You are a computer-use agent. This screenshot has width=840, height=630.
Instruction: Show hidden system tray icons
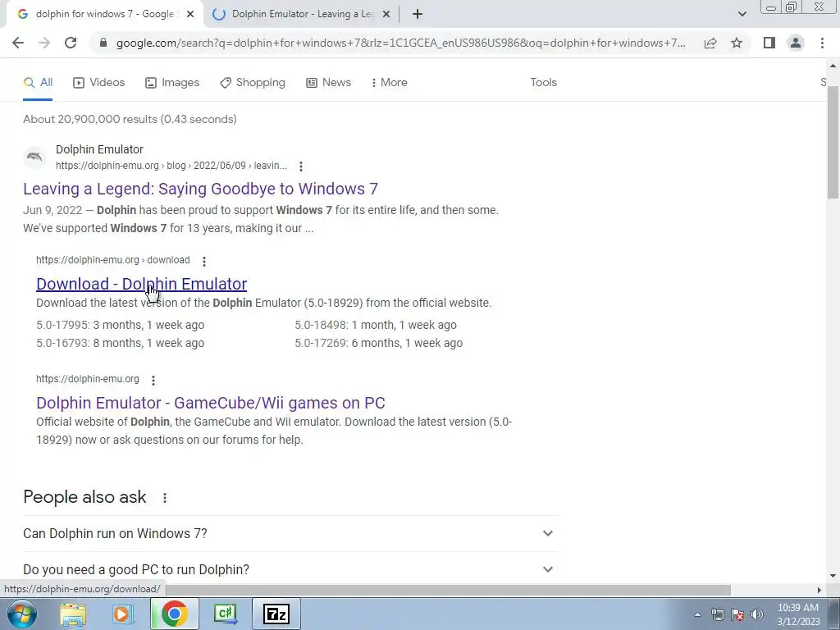(697, 614)
